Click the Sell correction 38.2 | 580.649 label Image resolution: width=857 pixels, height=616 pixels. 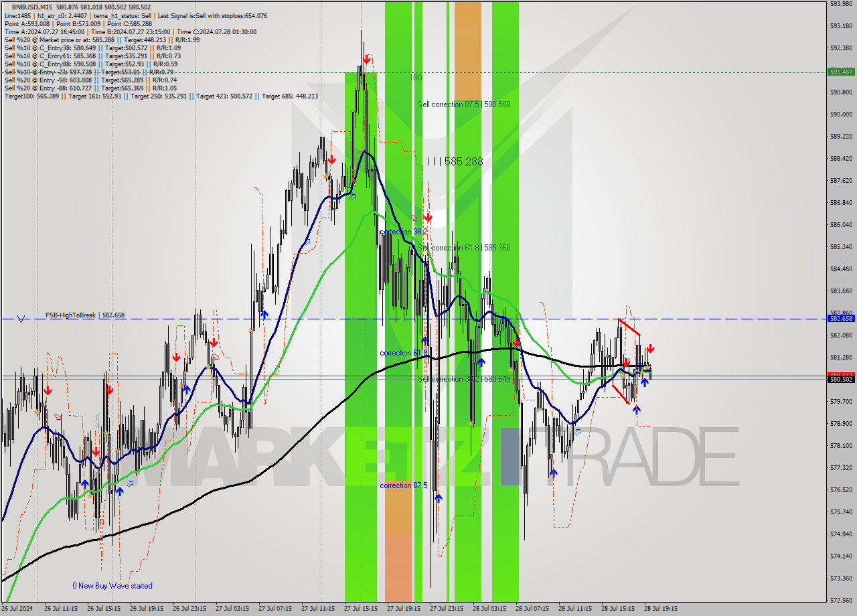464,379
